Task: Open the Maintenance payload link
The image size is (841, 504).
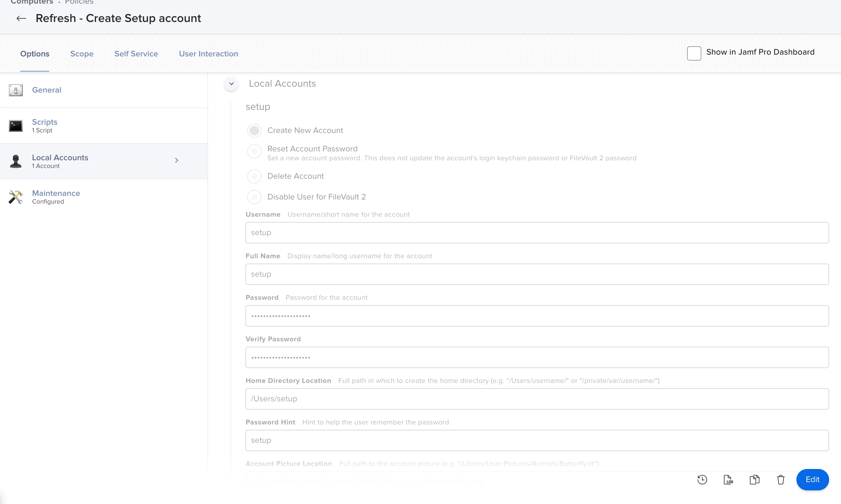Action: (56, 193)
